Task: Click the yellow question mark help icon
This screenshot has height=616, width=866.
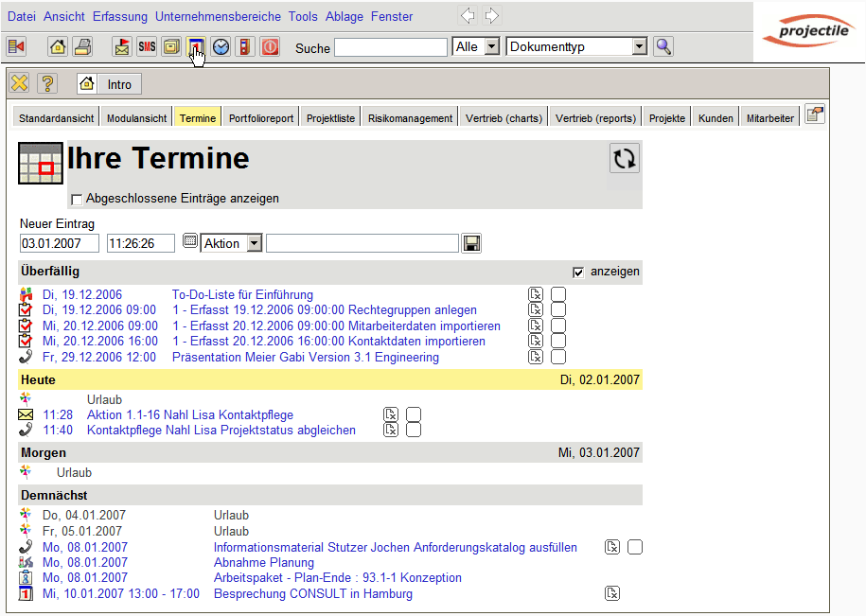Action: (47, 83)
